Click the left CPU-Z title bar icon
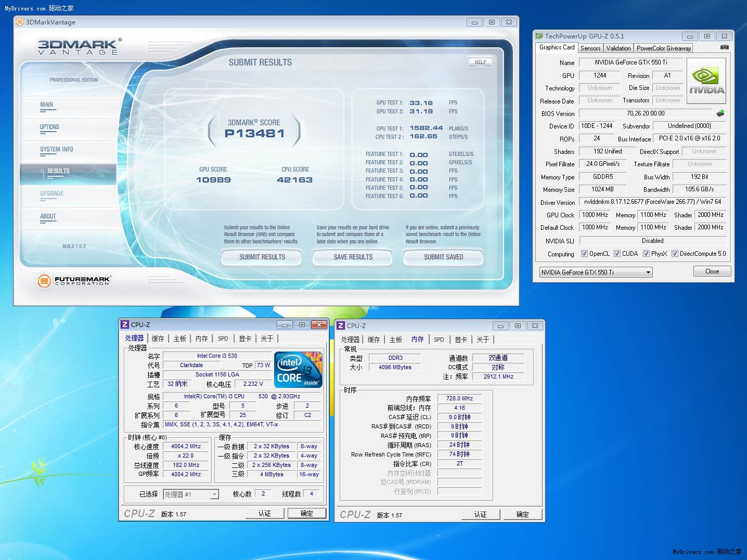This screenshot has height=560, width=747. point(125,324)
